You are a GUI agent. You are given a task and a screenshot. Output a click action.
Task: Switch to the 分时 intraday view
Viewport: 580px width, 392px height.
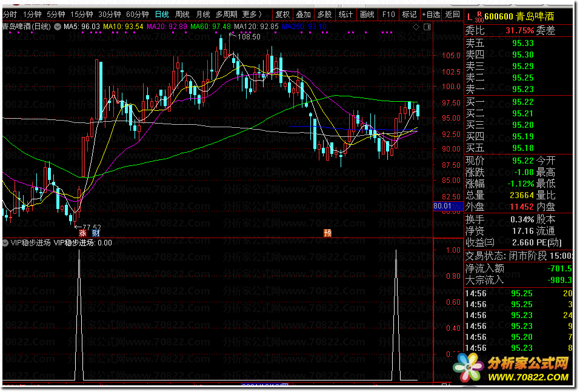10,15
